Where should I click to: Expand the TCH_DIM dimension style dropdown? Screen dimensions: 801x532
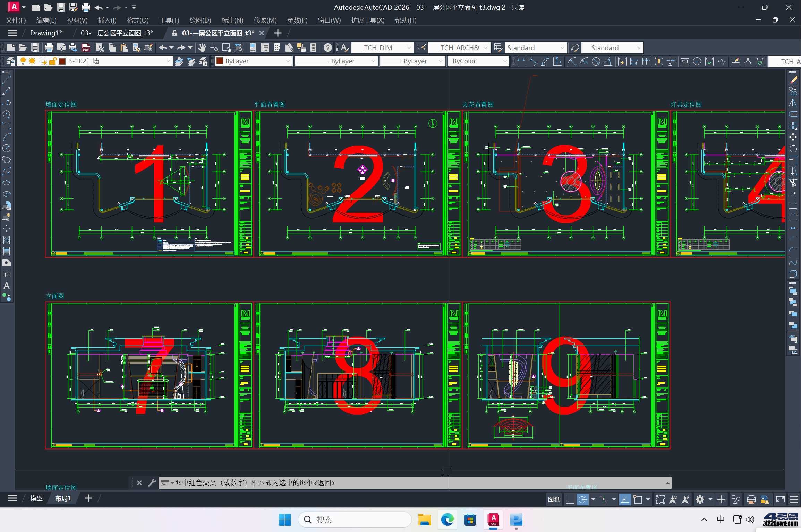[409, 48]
